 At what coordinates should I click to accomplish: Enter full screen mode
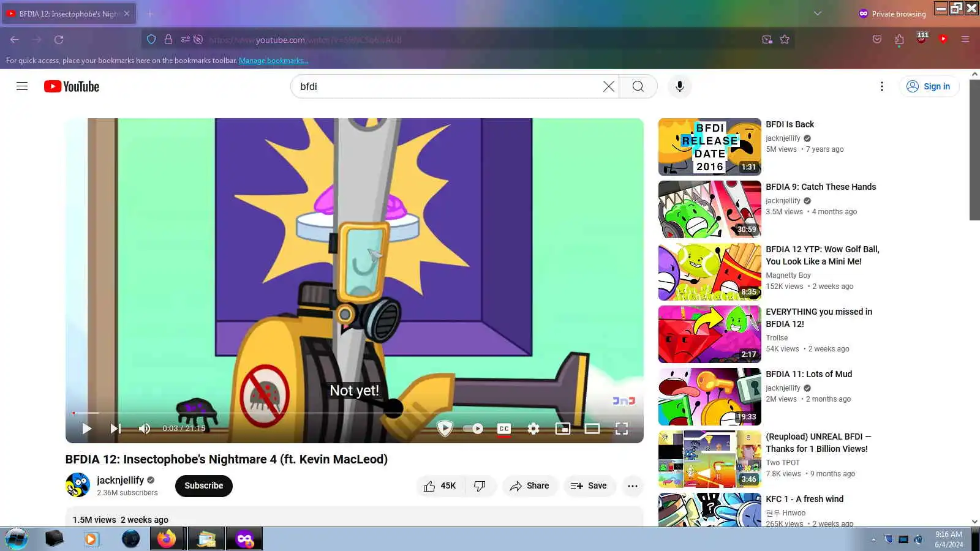(622, 429)
